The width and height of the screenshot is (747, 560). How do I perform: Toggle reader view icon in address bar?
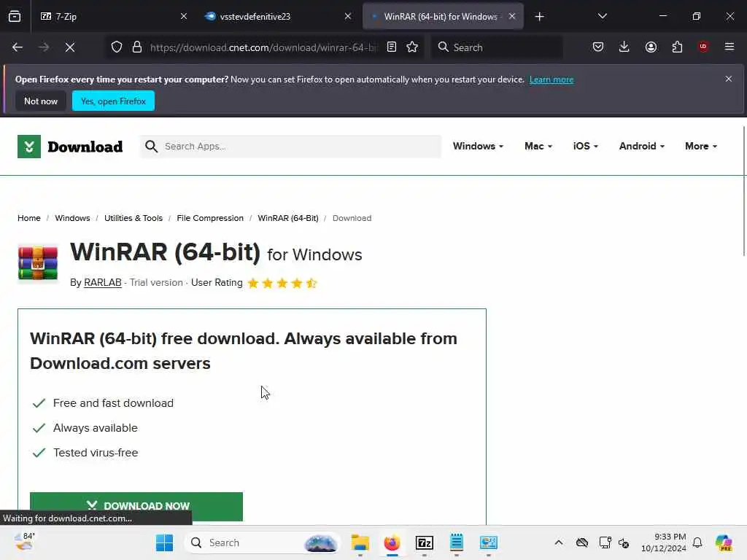392,47
